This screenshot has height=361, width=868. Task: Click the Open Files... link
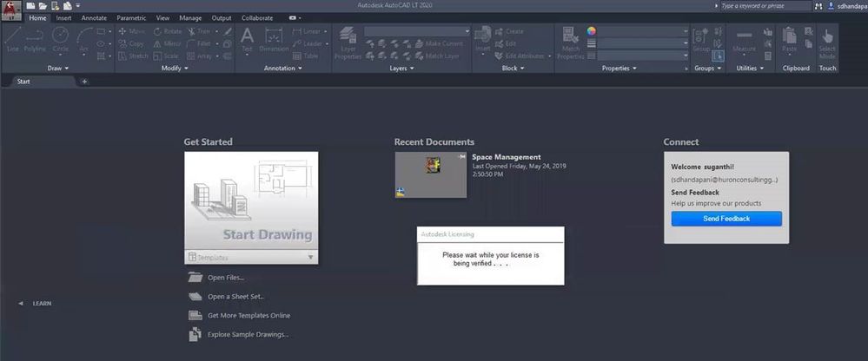[225, 278]
